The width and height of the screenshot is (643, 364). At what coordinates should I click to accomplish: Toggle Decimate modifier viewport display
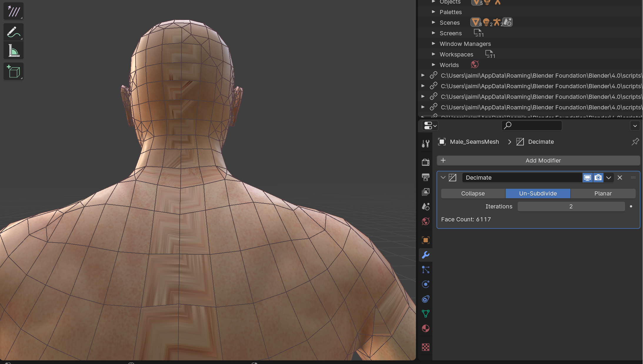[587, 178]
